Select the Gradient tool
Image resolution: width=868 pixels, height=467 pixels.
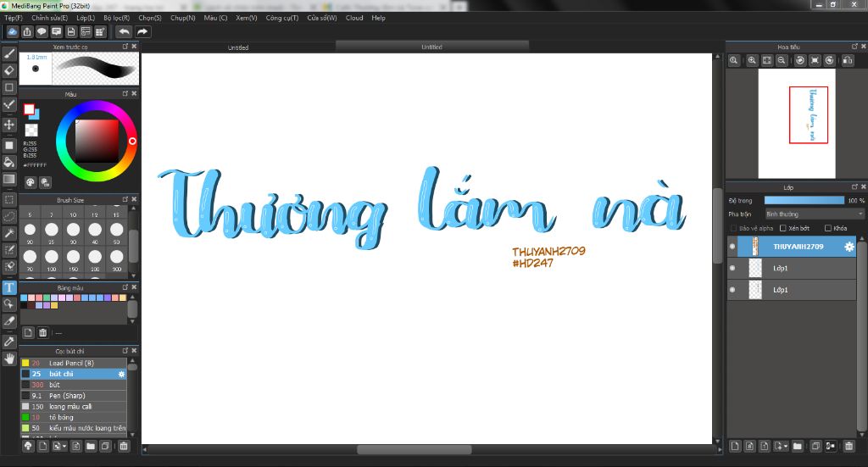click(9, 180)
